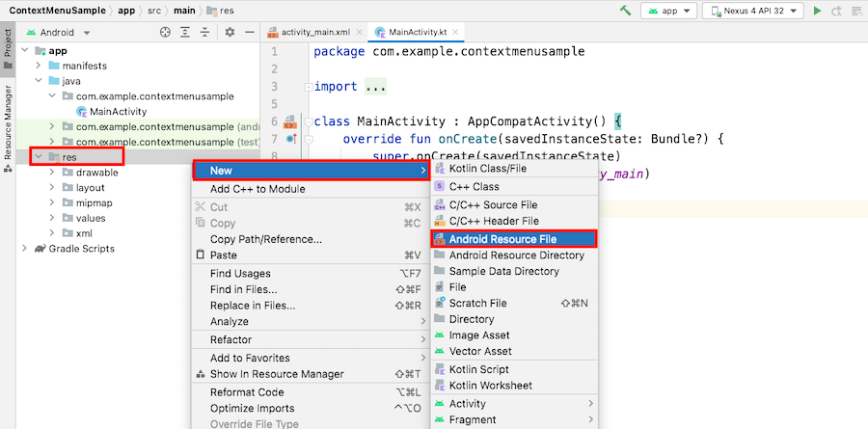Viewport: 868px width, 429px height.
Task: Select C/C++ Source File
Action: 514,204
